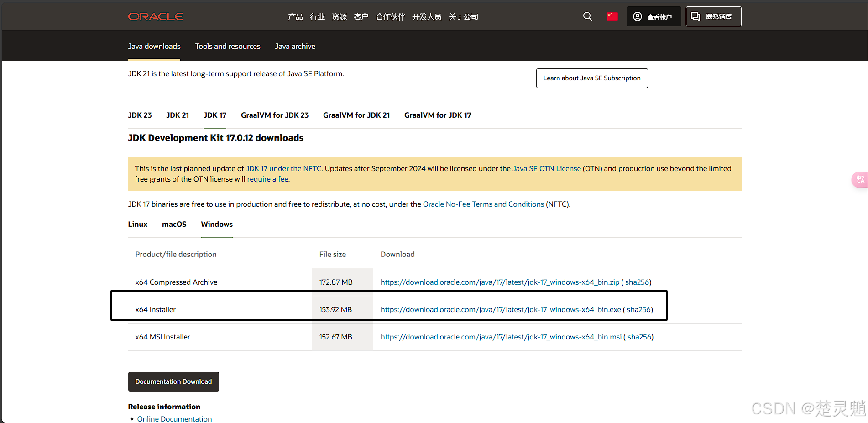Click the China flag country selector
The height and width of the screenshot is (423, 868).
click(612, 16)
